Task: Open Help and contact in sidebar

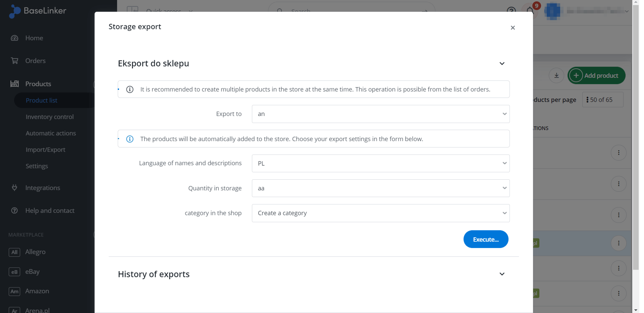Action: [50, 210]
